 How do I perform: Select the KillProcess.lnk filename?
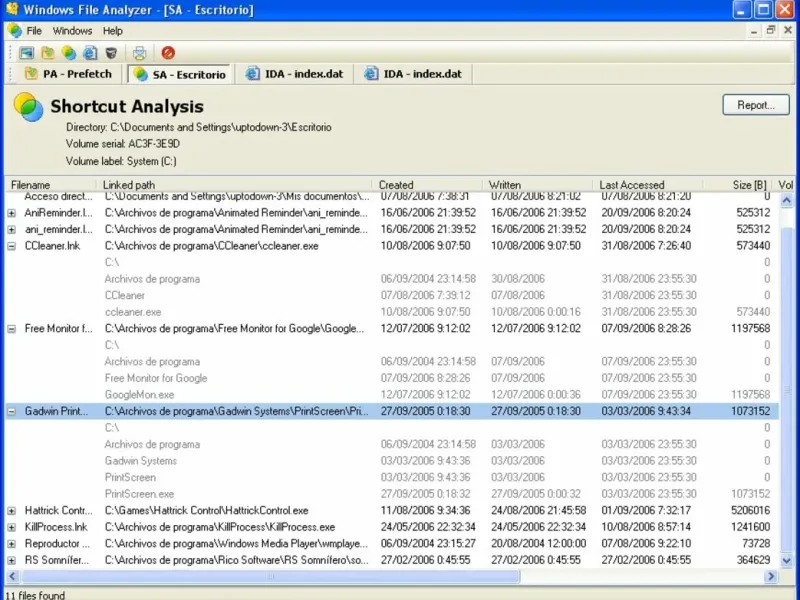pos(56,527)
